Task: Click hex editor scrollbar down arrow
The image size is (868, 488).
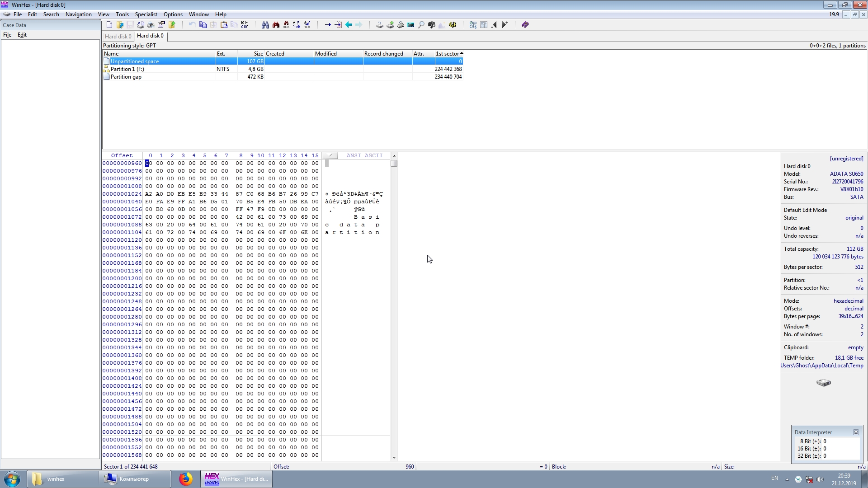Action: 394,457
